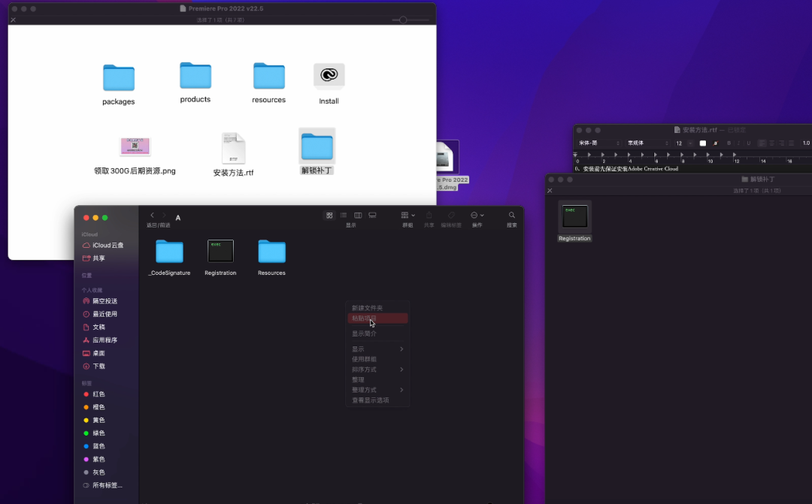The width and height of the screenshot is (812, 504).
Task: Open font family dropdown 宋体-简 in TextEdit
Action: [x=599, y=143]
